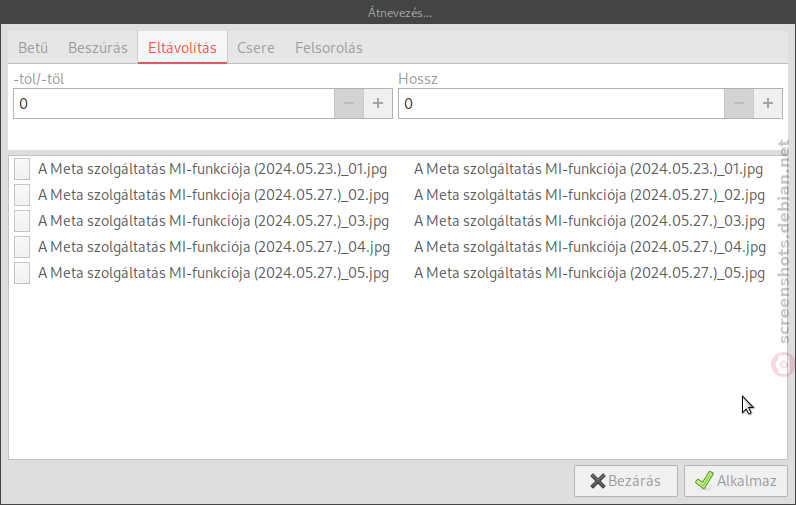Tick checkbox for the _04.jpg file
The height and width of the screenshot is (505, 796).
pyautogui.click(x=22, y=247)
